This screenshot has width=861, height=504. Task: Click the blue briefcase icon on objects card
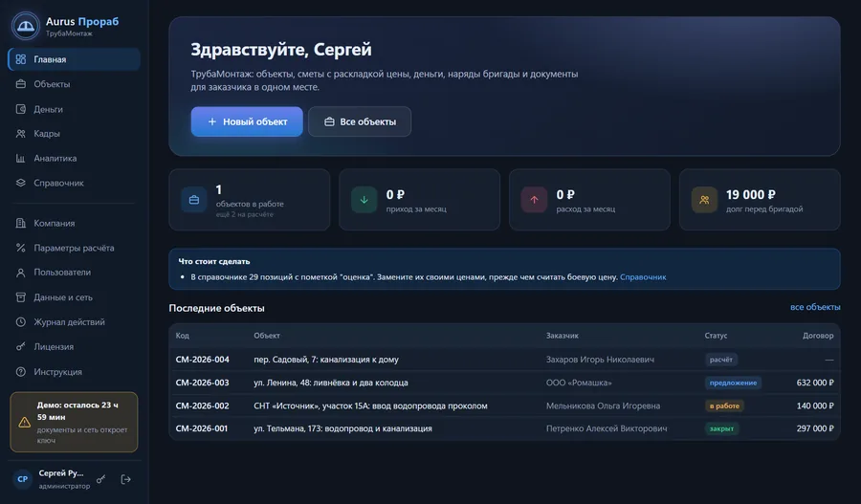(x=194, y=200)
